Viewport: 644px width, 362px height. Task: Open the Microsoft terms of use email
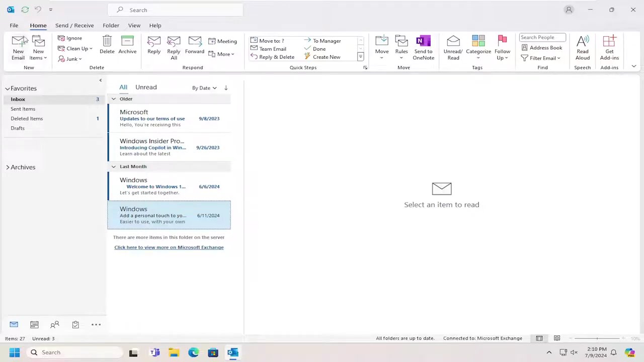tap(169, 118)
